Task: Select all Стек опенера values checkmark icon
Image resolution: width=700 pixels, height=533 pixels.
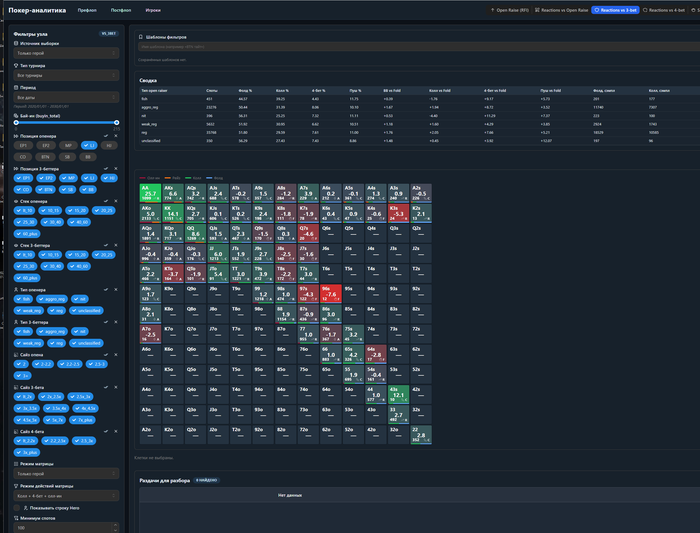Action: (x=106, y=201)
